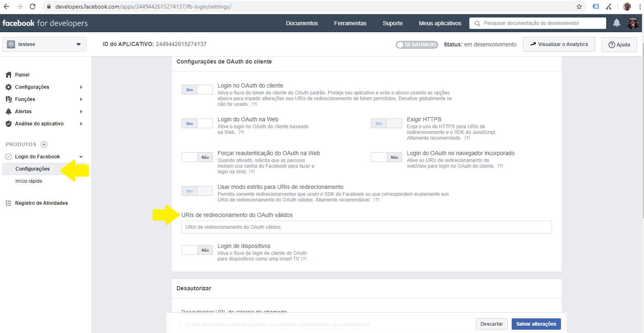Screen dimensions: 644x333
Task: Open help for Login do OAuth na Web
Action: 241,132
